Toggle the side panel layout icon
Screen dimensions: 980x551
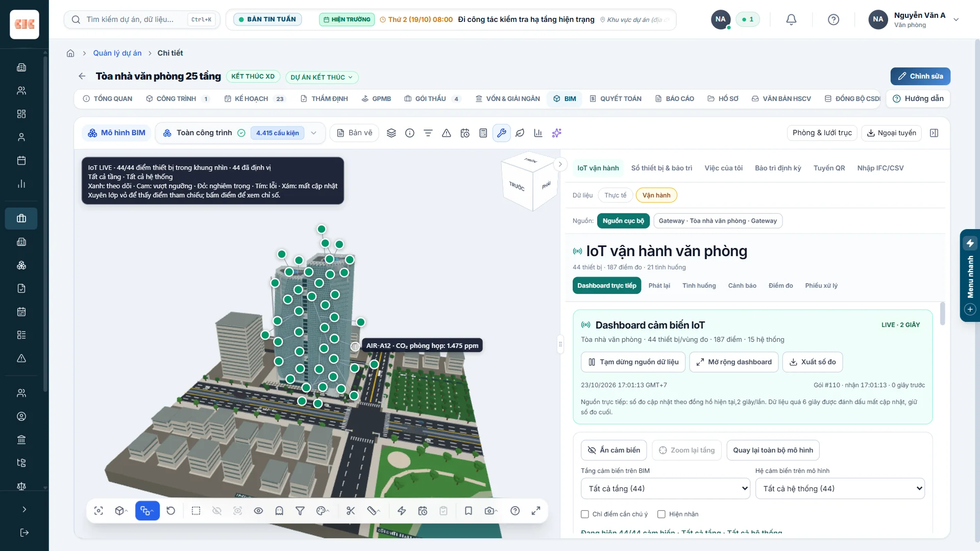[934, 133]
